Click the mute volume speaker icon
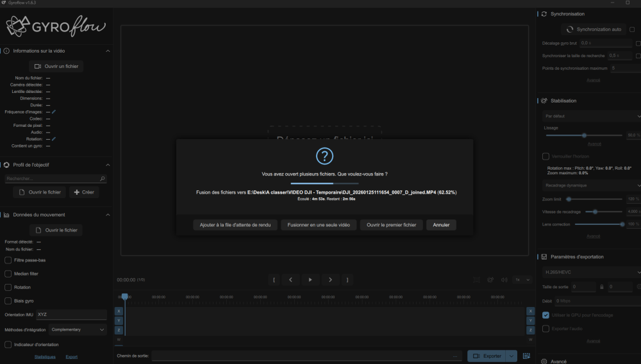The image size is (641, 364). 504,279
